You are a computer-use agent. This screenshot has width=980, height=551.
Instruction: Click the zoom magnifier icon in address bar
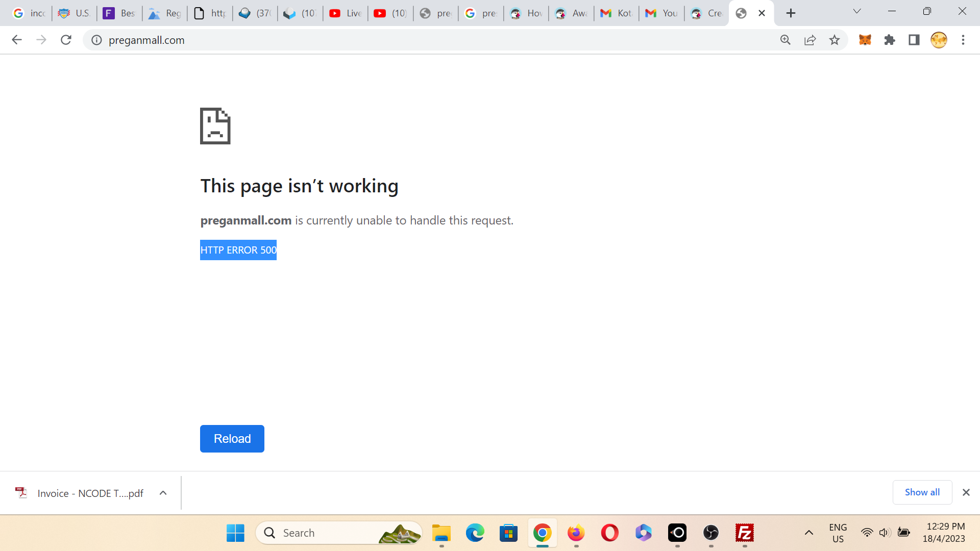coord(786,40)
